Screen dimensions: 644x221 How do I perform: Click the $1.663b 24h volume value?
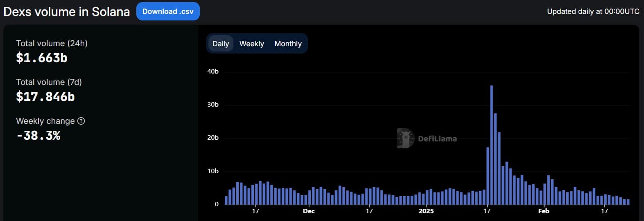coord(41,58)
